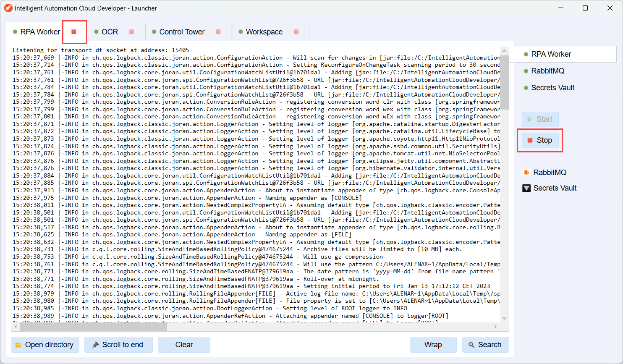Switch to the RPA Worker tab
The image size is (623, 364).
coord(37,32)
